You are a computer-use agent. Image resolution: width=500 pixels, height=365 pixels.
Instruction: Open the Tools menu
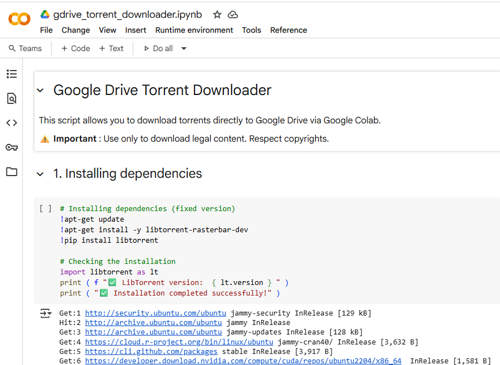[x=251, y=30]
